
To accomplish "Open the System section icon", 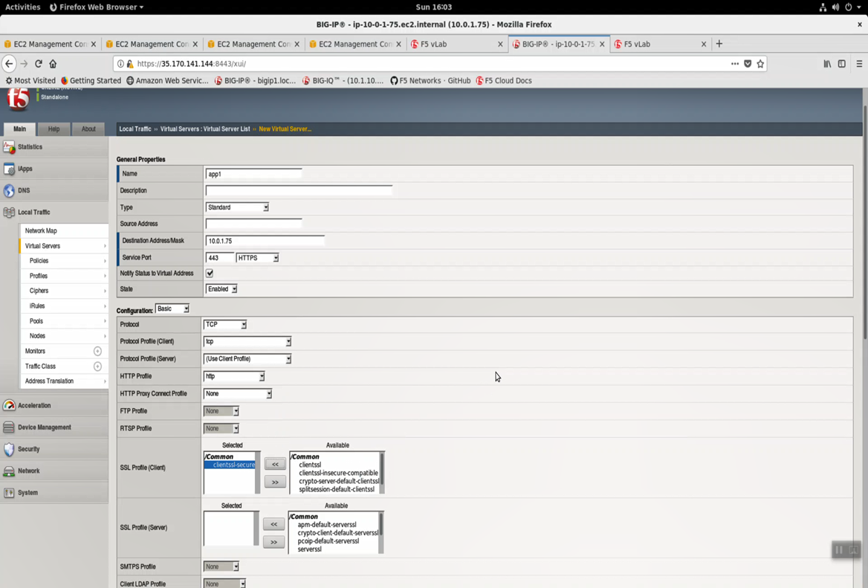I will tap(9, 493).
